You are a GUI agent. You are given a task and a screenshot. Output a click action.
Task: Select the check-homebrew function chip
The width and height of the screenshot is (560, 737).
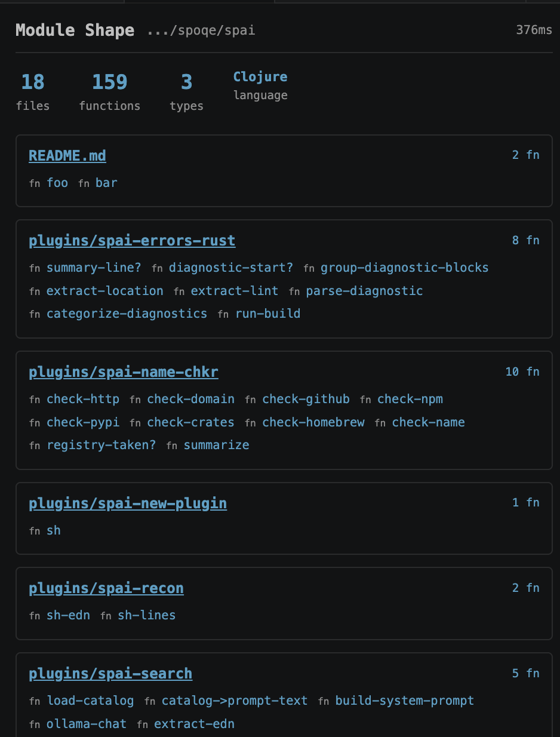pyautogui.click(x=313, y=422)
